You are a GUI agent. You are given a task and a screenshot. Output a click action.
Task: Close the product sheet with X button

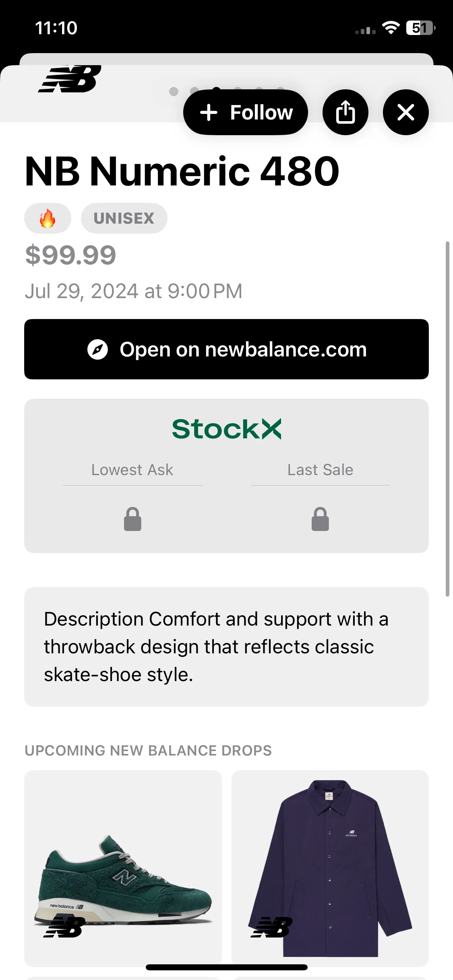(x=405, y=112)
